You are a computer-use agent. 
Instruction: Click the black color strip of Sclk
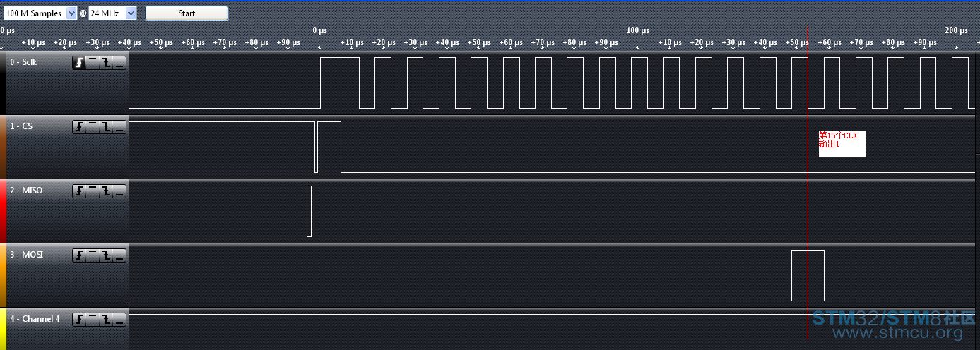(3, 83)
